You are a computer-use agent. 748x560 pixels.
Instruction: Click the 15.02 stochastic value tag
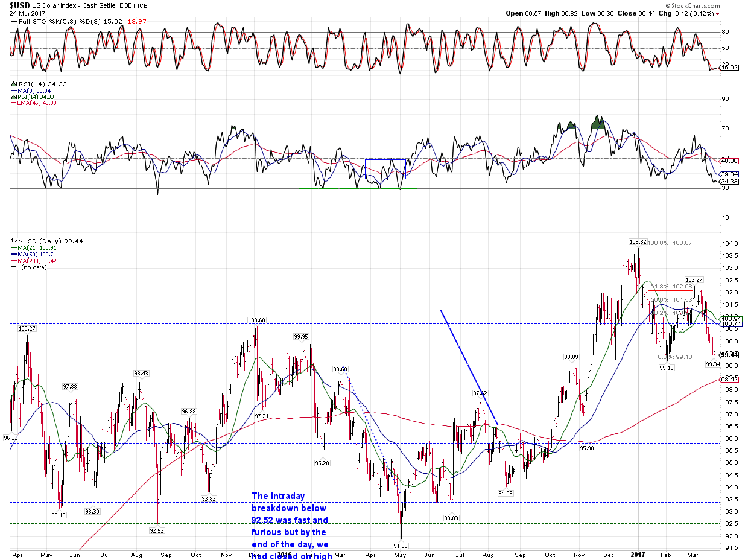pyautogui.click(x=730, y=68)
